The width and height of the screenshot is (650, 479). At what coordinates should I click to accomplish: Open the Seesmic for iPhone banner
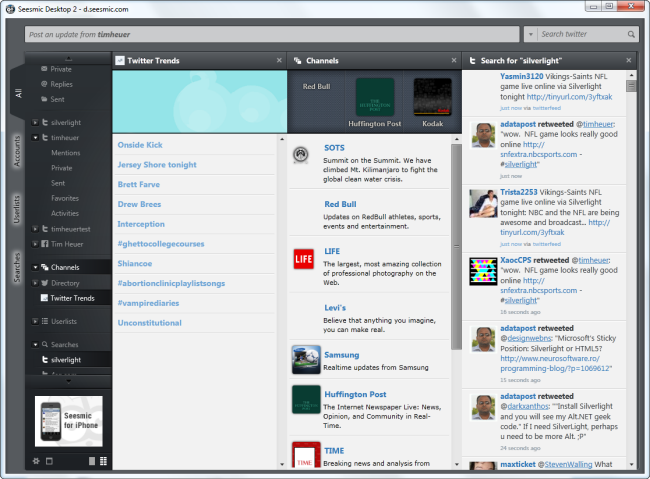point(68,421)
